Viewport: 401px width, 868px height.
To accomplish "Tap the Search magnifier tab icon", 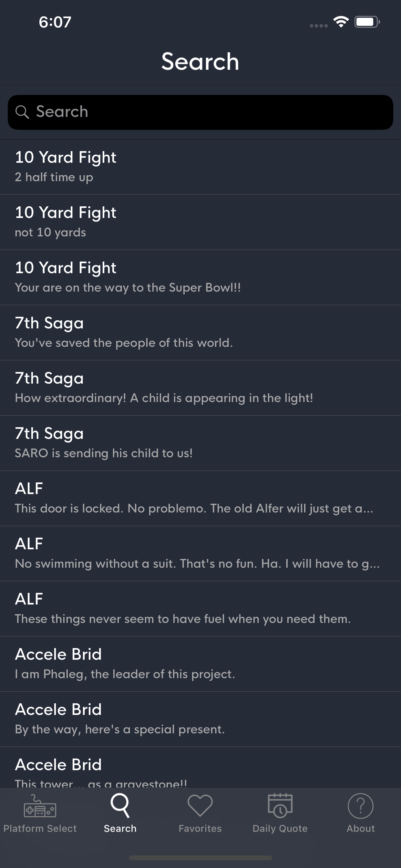I will point(120,806).
